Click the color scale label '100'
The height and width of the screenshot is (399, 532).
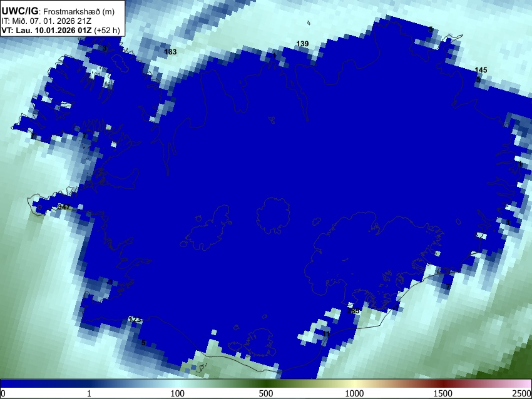point(177,393)
